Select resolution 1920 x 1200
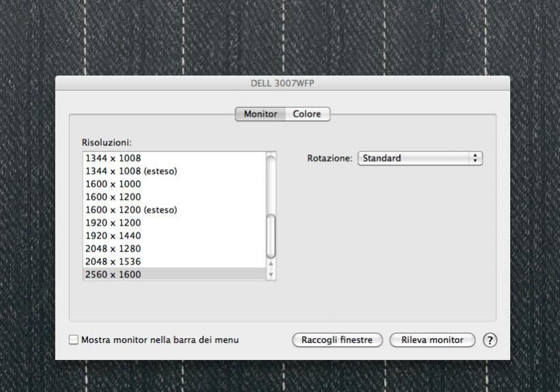This screenshot has width=560, height=392. point(175,223)
